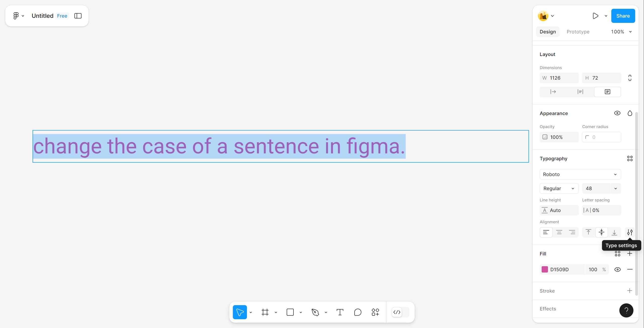Switch to the Prototype tab
This screenshot has width=644, height=328.
pyautogui.click(x=578, y=32)
